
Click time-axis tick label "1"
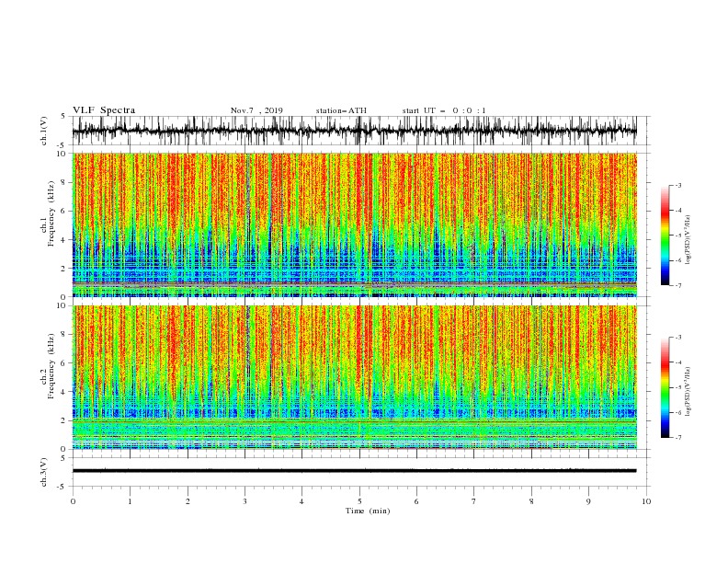(130, 501)
